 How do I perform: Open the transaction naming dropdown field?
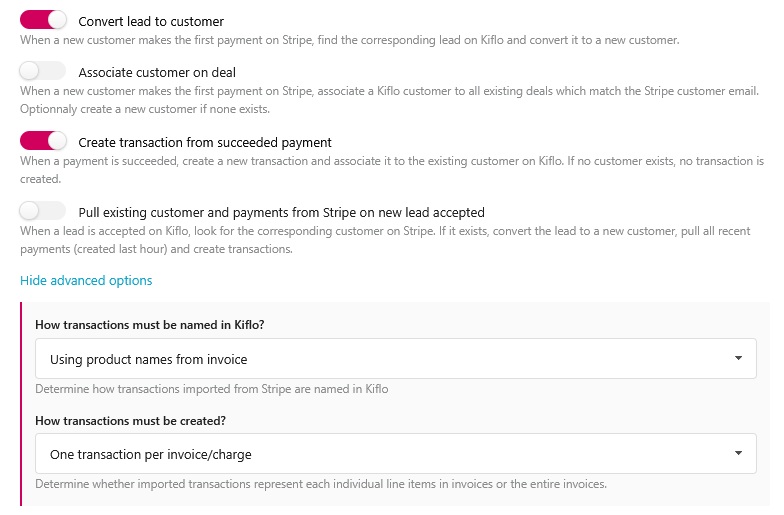380,359
